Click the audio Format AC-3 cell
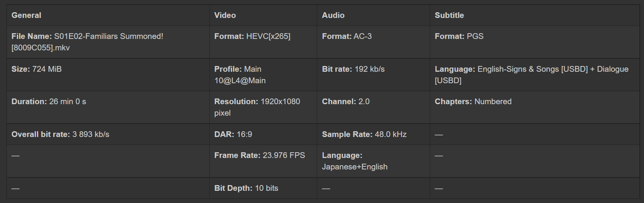644x203 pixels. [x=347, y=36]
